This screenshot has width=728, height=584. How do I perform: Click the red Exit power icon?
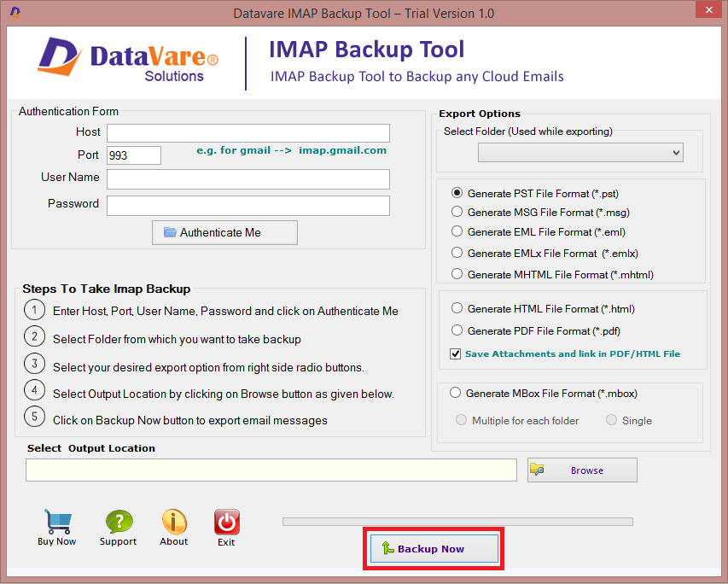coord(226,522)
